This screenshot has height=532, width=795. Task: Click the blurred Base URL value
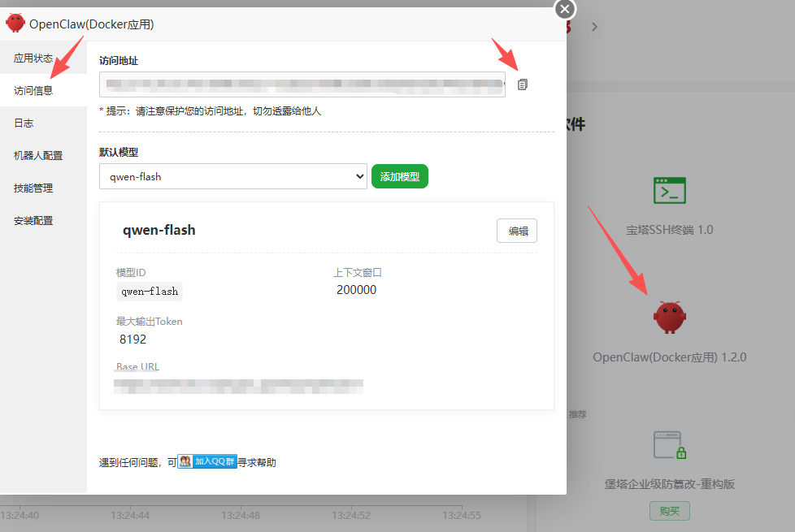(x=238, y=386)
